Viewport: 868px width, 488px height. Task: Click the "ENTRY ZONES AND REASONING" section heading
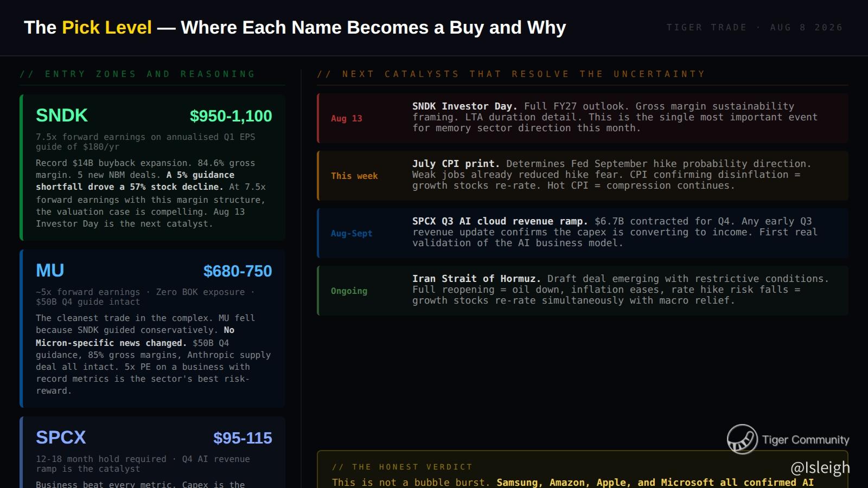point(137,74)
